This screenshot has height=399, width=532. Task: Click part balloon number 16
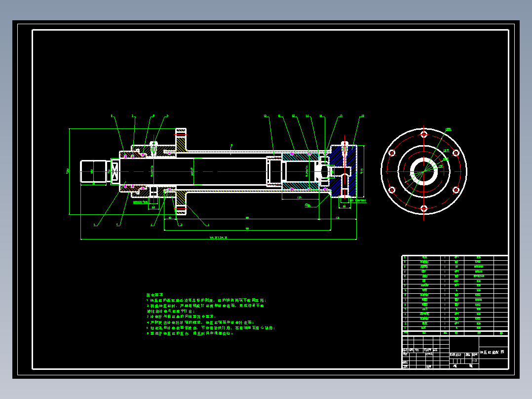[x=362, y=116]
